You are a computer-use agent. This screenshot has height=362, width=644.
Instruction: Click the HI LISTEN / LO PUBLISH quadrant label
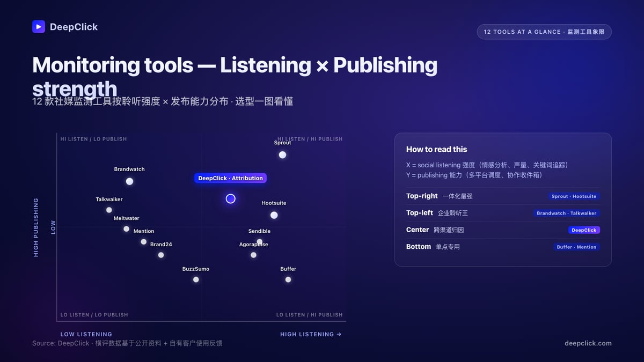[93, 139]
